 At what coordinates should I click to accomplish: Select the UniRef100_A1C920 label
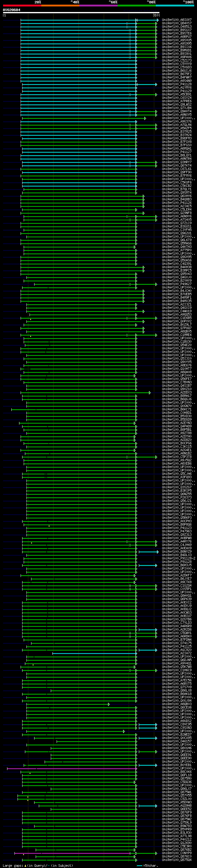[x=176, y=650]
